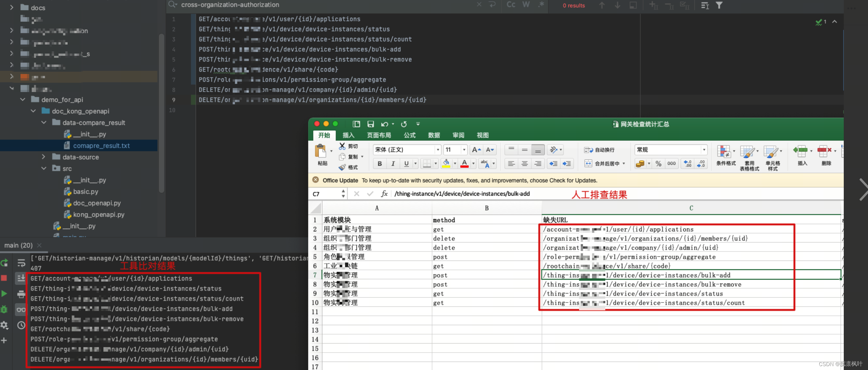This screenshot has width=868, height=370.
Task: Click the Cut scissors icon in Excel
Action: click(x=342, y=146)
